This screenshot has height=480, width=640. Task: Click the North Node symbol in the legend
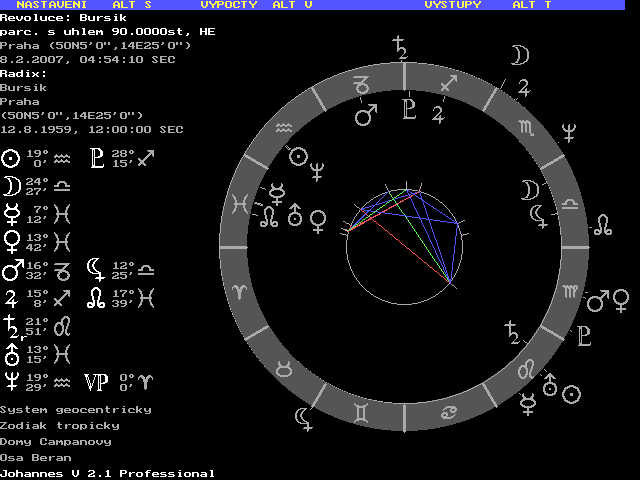[96, 297]
